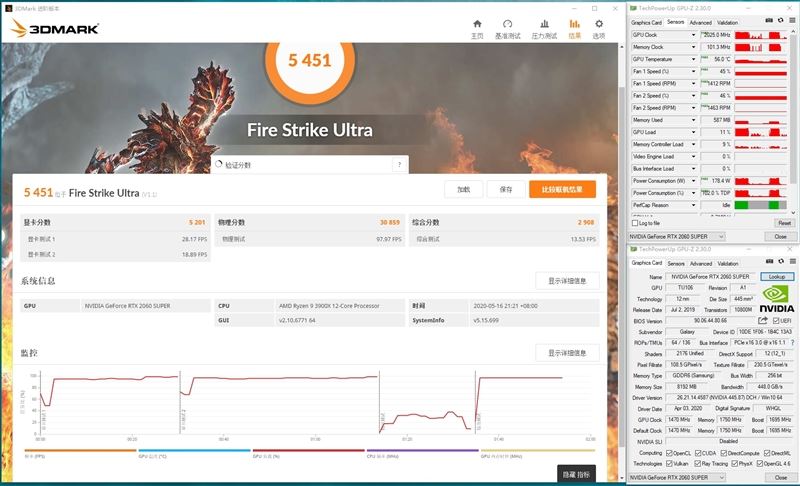Image resolution: width=800 pixels, height=486 pixels.
Task: Click the BIOS share/export arrow icon
Action: tap(763, 320)
